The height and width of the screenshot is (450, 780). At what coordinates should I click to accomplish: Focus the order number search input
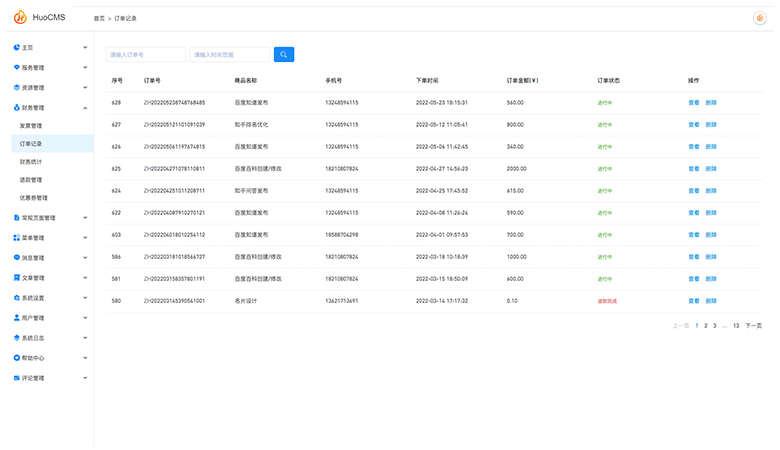(146, 55)
